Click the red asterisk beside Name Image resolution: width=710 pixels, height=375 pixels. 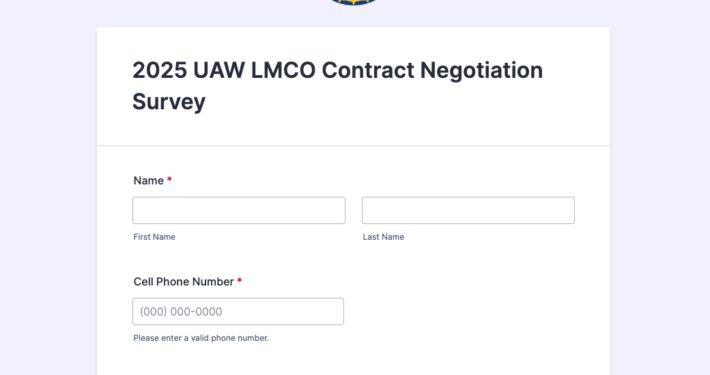point(169,179)
